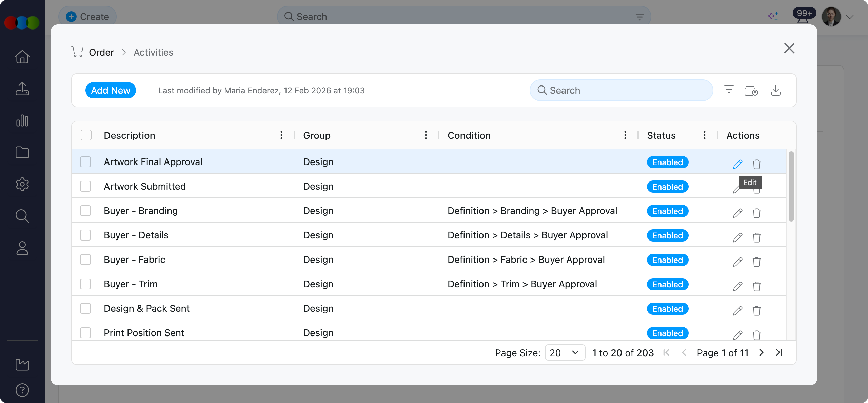Delete the Design & Pack Sent activity

[756, 311]
